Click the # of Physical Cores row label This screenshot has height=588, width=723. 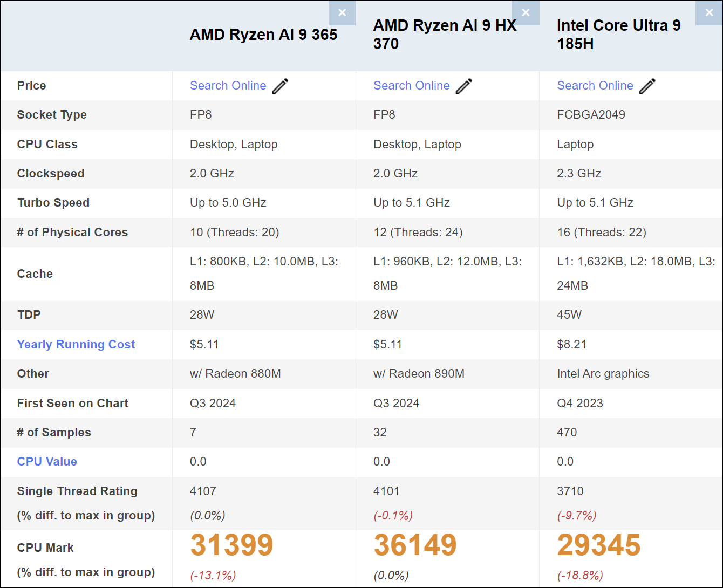(x=72, y=232)
